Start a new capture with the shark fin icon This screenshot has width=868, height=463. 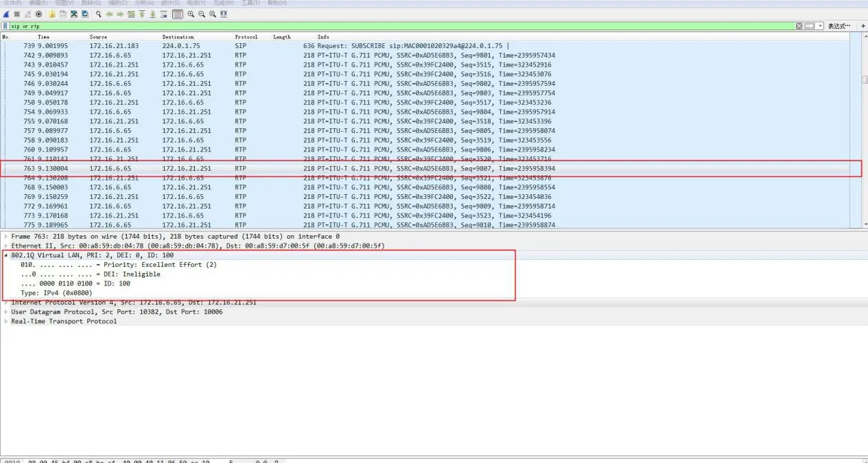click(x=5, y=14)
